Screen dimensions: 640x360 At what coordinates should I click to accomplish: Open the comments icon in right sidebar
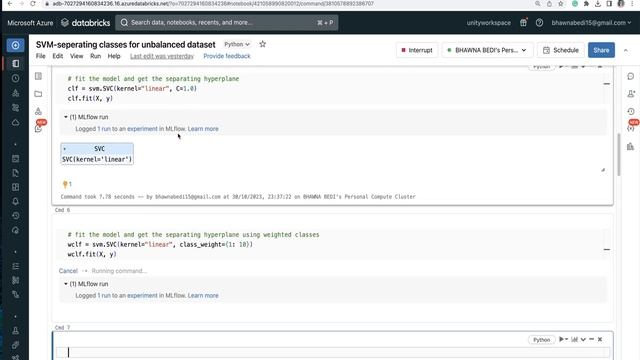coord(631,76)
